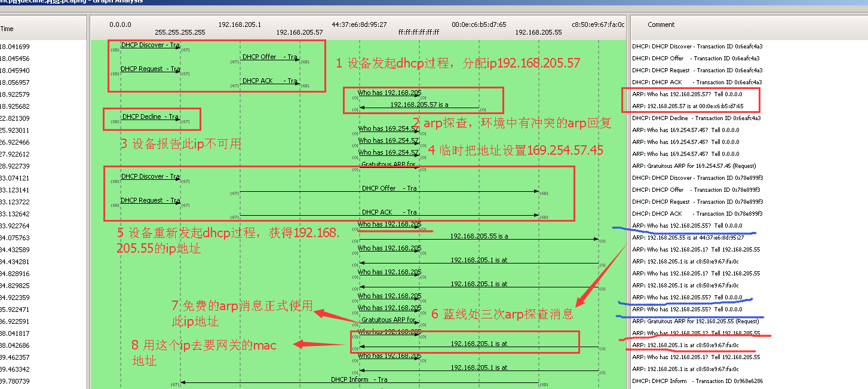Click comment DHCP Request Transaction ID 0x6eafc4a3

coord(697,71)
